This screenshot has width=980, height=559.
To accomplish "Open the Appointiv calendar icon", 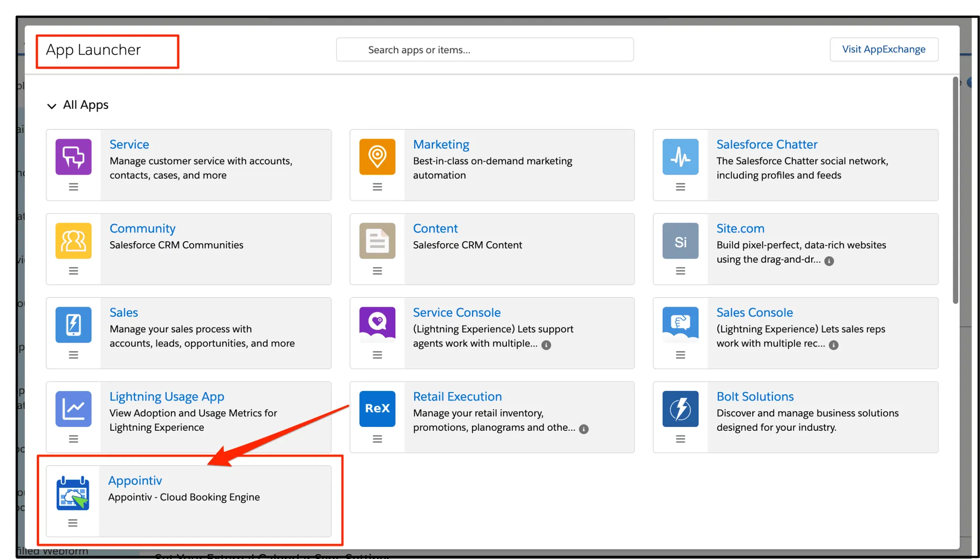I will [73, 493].
